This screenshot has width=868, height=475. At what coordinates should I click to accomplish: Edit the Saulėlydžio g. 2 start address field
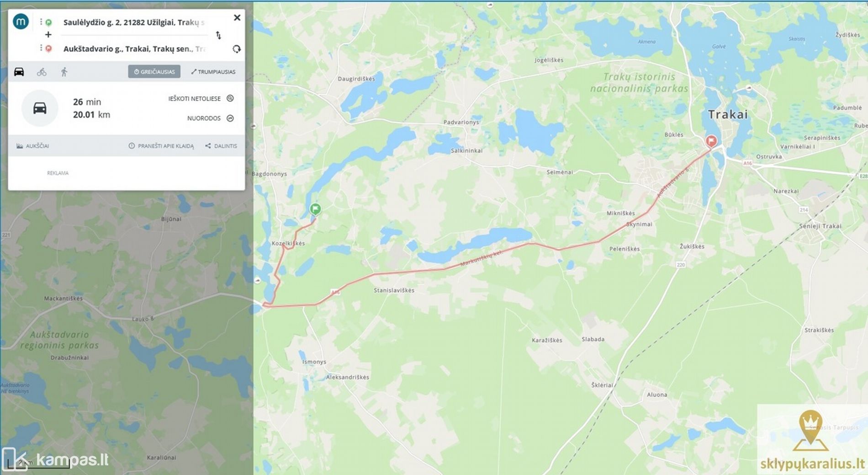pyautogui.click(x=133, y=22)
